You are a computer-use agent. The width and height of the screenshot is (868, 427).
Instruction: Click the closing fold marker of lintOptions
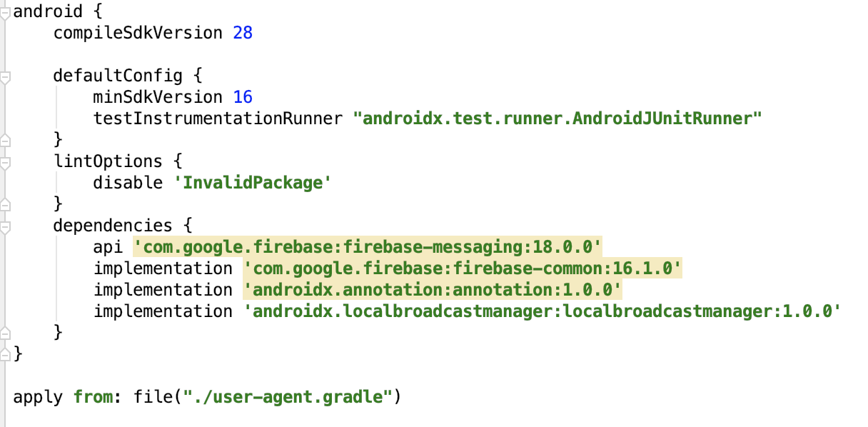5,204
